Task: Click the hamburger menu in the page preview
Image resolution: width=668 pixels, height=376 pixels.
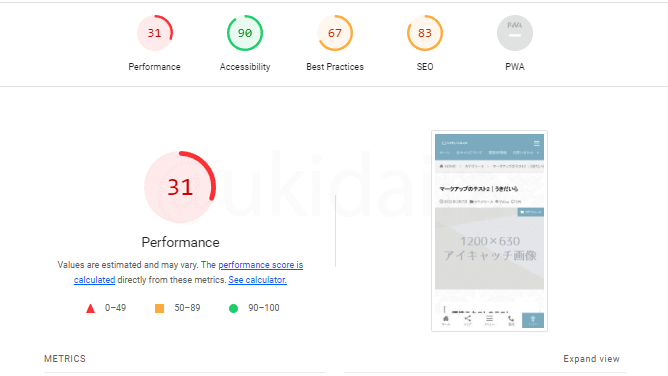Action: point(537,144)
